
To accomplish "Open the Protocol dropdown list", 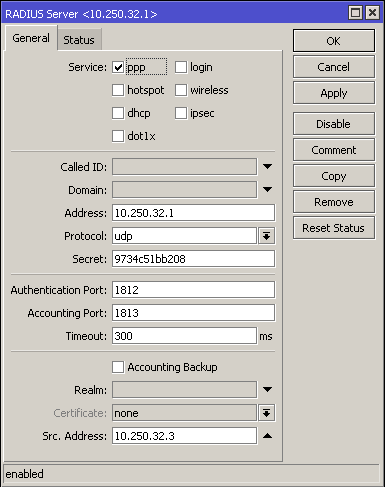I will pos(267,236).
